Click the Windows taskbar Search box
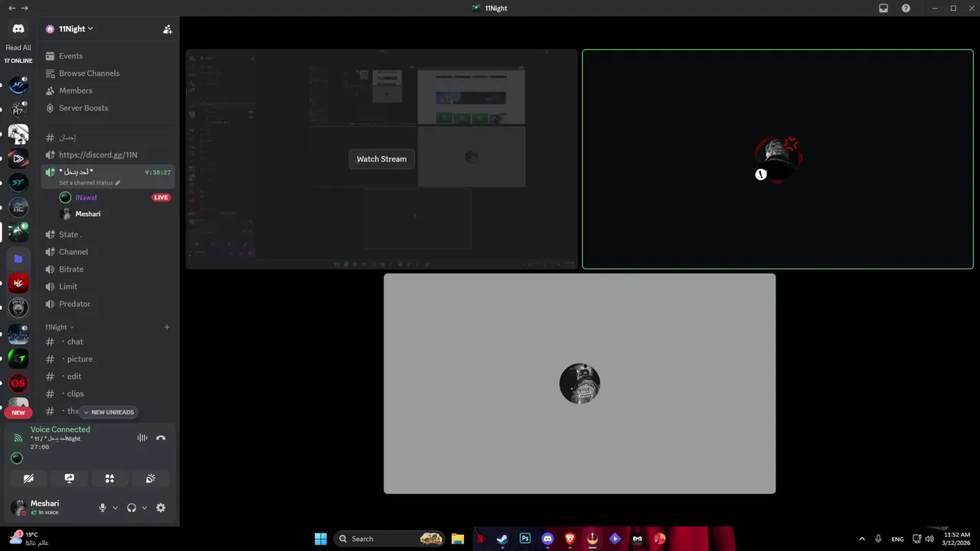 pos(390,539)
